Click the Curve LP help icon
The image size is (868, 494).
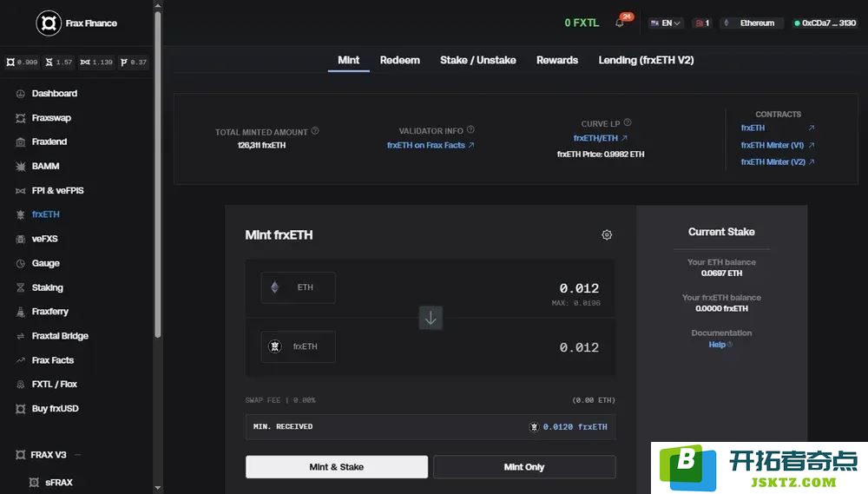(x=628, y=122)
